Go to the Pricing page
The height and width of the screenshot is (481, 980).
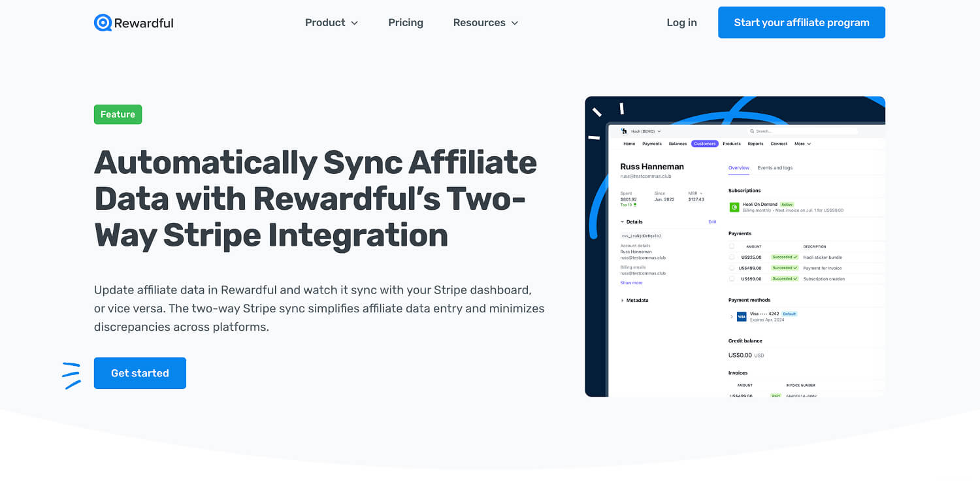pyautogui.click(x=406, y=22)
